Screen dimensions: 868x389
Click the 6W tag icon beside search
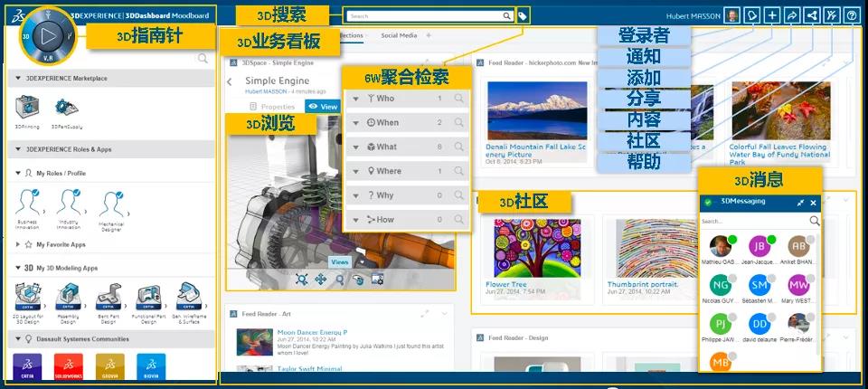click(x=523, y=15)
